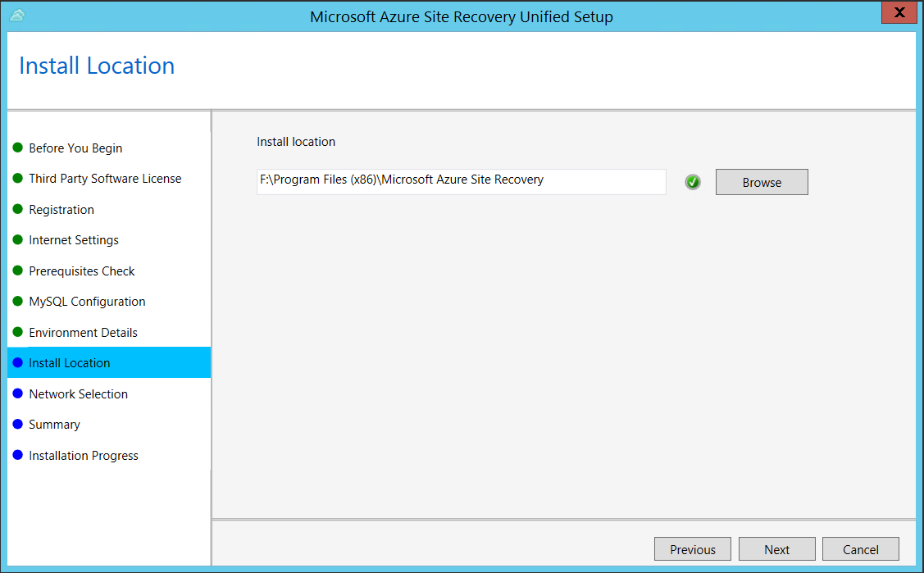The width and height of the screenshot is (924, 573).
Task: Close the Unified Setup window
Action: pos(899,12)
